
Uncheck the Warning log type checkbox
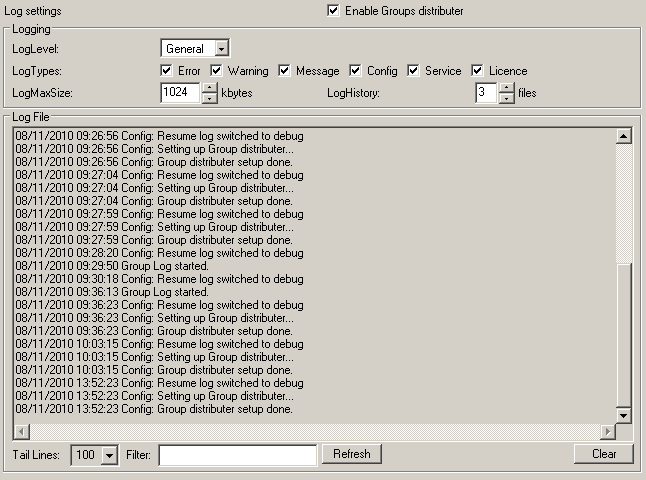[x=216, y=71]
